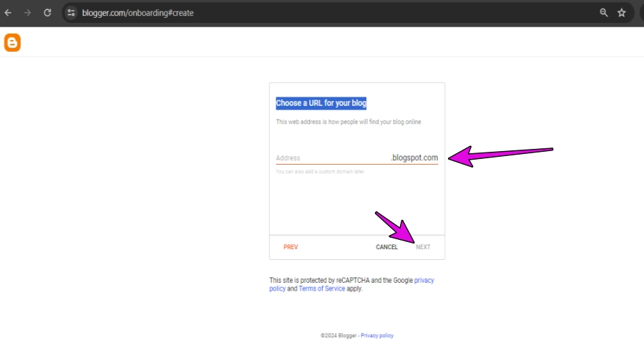This screenshot has height=358, width=644.
Task: Click the '©2024 Blogger' footer text
Action: pyautogui.click(x=338, y=335)
